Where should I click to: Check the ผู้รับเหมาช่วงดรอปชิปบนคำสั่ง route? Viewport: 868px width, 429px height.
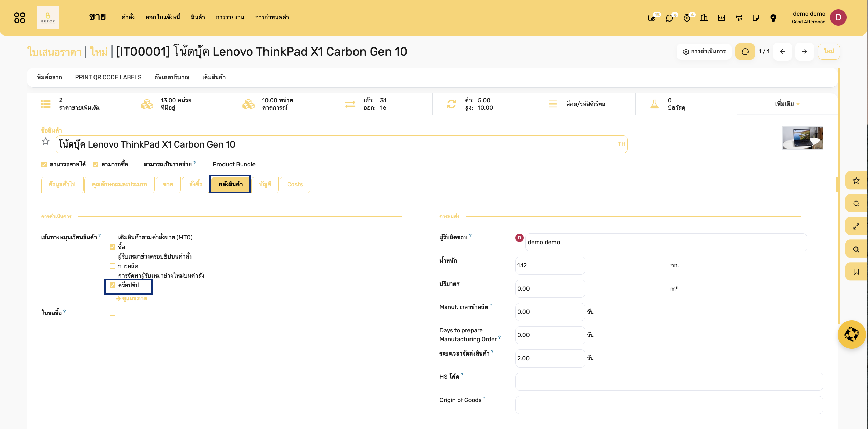click(112, 257)
